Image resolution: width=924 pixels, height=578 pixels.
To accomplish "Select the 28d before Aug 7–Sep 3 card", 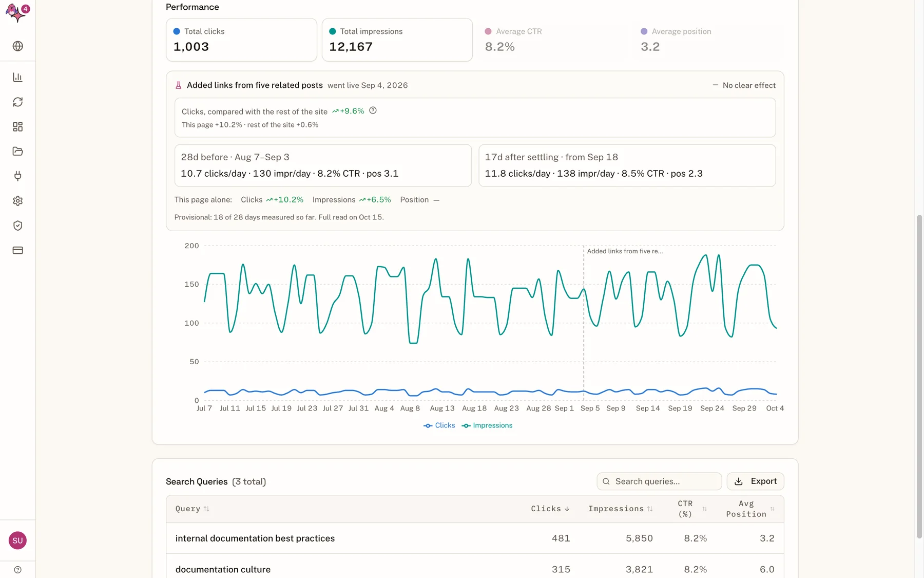I will tap(323, 165).
